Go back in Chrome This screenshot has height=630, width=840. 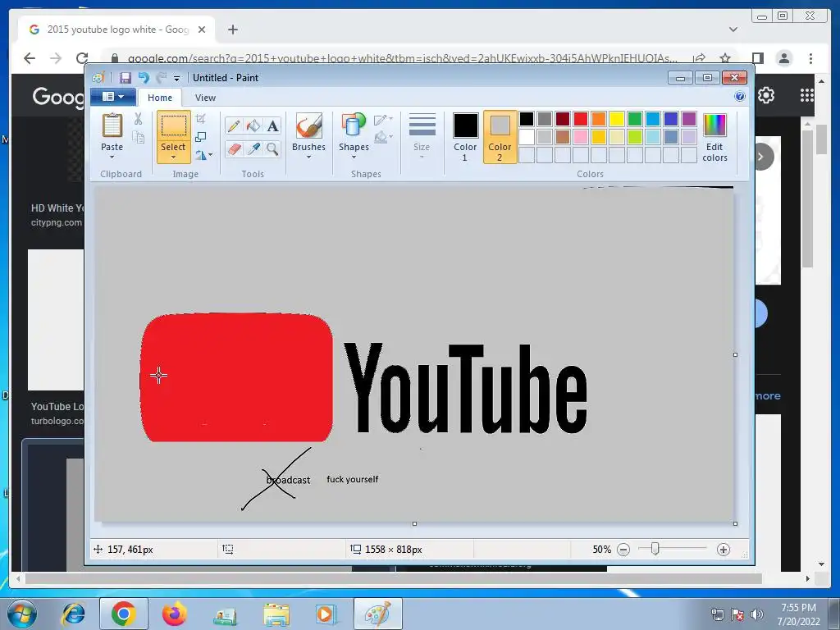[x=30, y=58]
